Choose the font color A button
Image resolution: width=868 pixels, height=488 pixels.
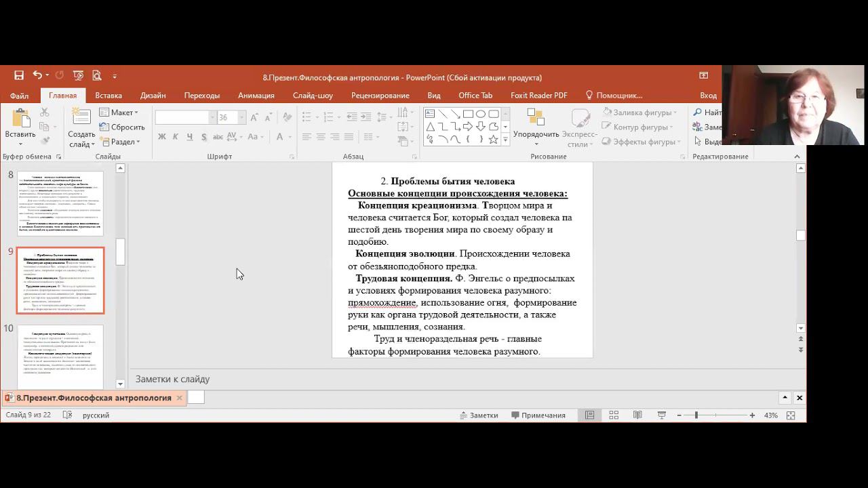(280, 136)
